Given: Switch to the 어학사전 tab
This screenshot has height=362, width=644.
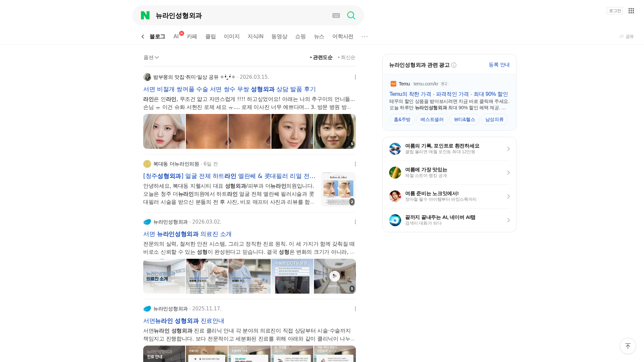Looking at the screenshot, I should [343, 37].
